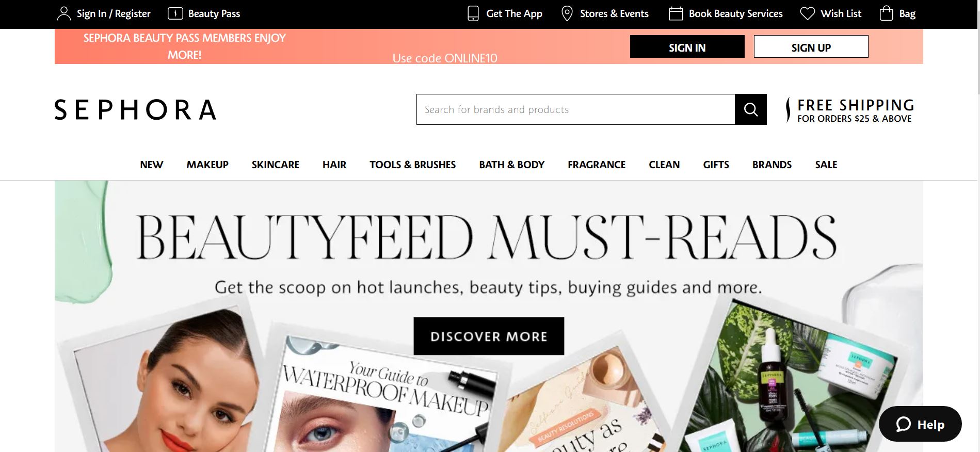Click the Beauty Pass card icon

pos(175,13)
